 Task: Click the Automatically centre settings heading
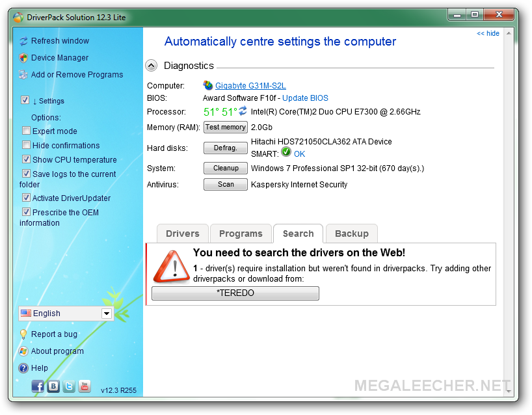[280, 42]
